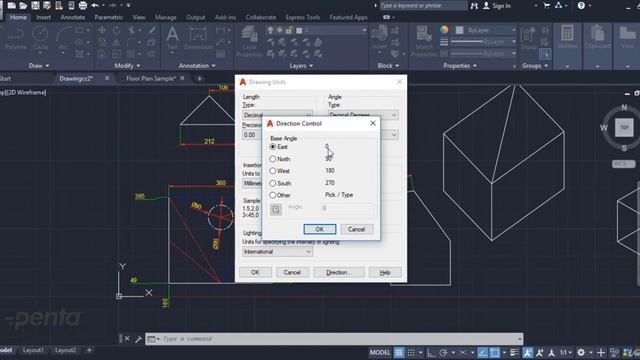Select the Other base angle option
This screenshot has height=360, width=640.
click(x=273, y=195)
